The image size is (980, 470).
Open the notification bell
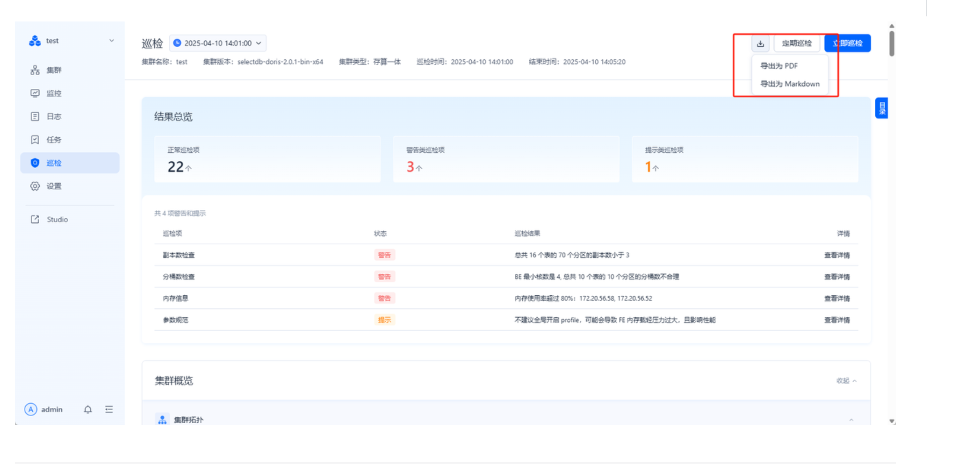pos(87,410)
